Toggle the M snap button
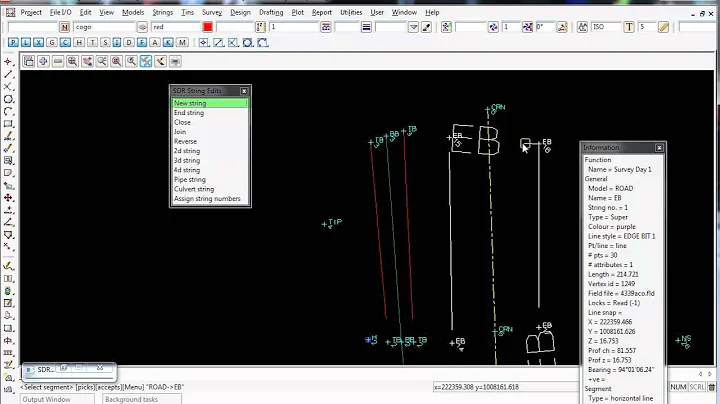720x404 pixels. pyautogui.click(x=182, y=43)
